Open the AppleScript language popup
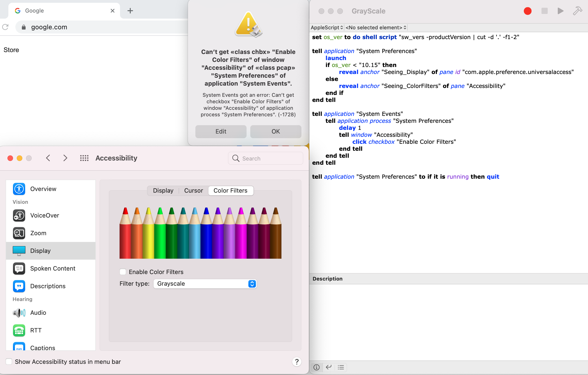The width and height of the screenshot is (588, 375). 327,27
